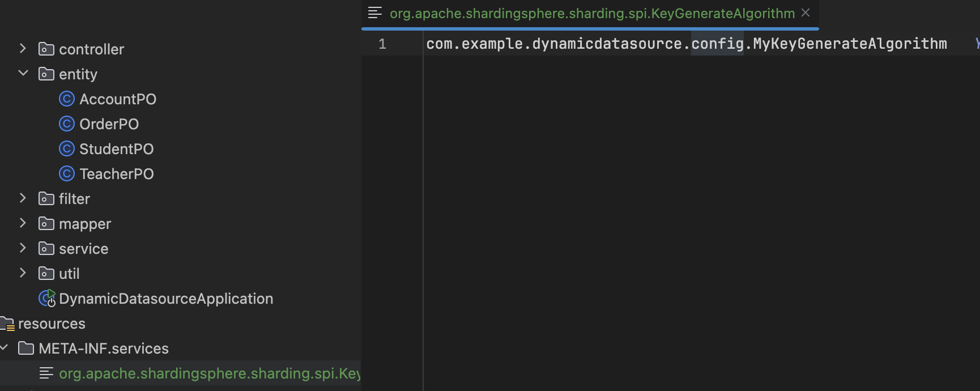Image resolution: width=980 pixels, height=391 pixels.
Task: Click line number 1 in gutter
Action: tap(382, 44)
